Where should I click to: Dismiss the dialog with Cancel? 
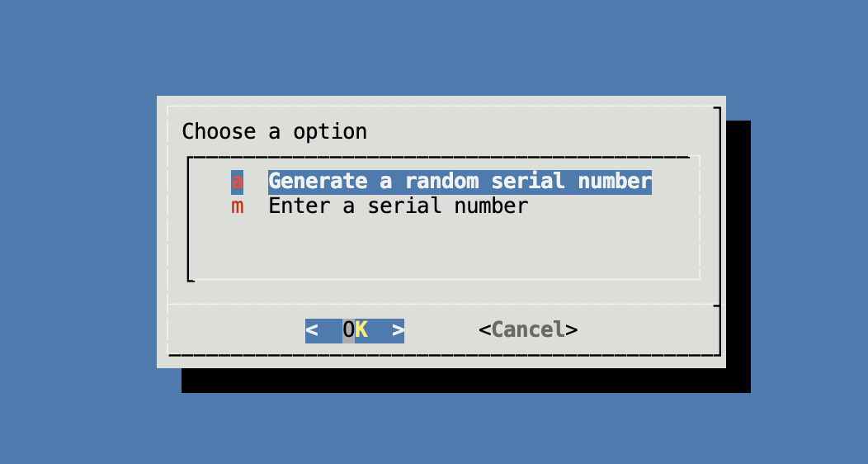(528, 330)
